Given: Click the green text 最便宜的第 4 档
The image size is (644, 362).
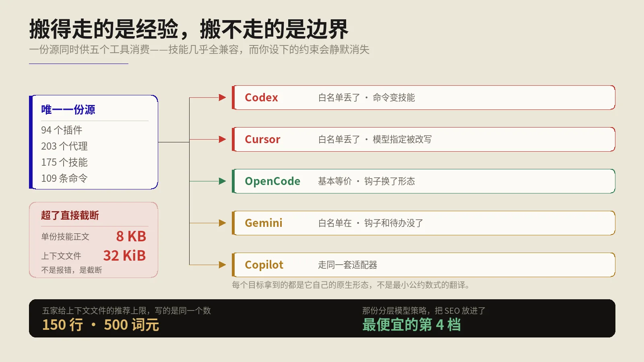Looking at the screenshot, I should point(411,325).
